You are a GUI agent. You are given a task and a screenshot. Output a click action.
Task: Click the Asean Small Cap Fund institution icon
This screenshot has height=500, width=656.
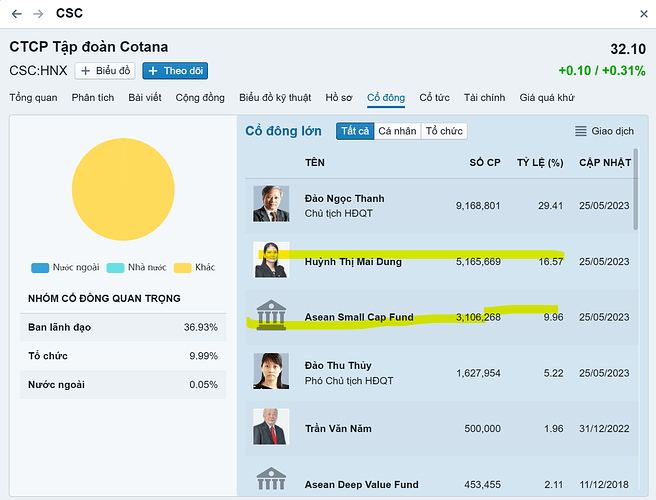pyautogui.click(x=270, y=316)
